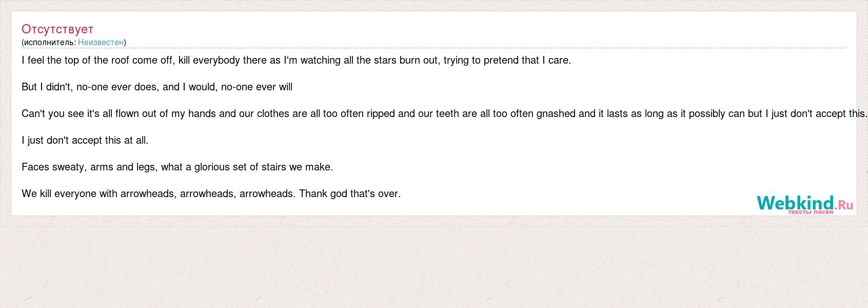This screenshot has height=308, width=868.
Task: Click the pink .Ru part of logo
Action: click(844, 205)
